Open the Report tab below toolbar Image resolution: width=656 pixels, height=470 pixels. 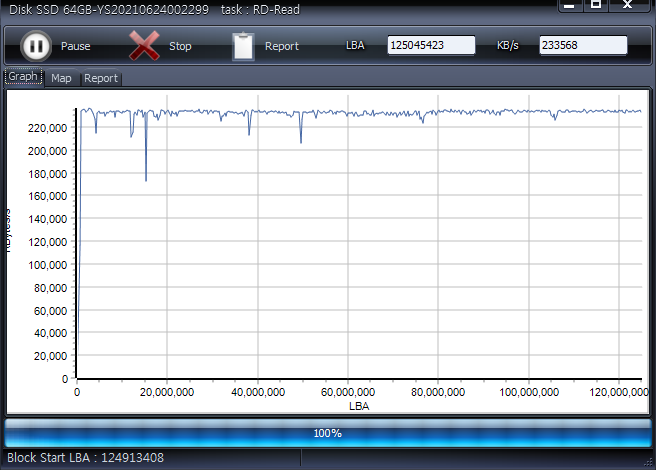click(x=101, y=78)
